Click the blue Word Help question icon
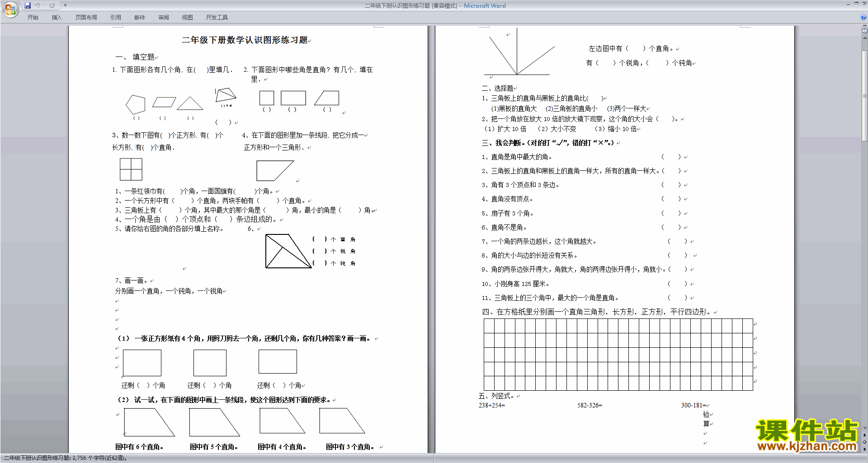Image resolution: width=868 pixels, height=463 pixels. coord(863,17)
